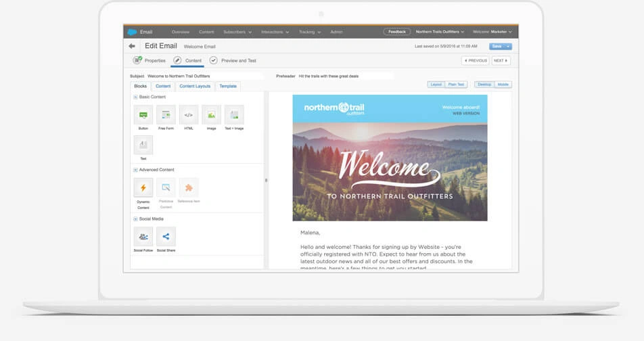Viewport: 644px width, 341px height.
Task: Switch to the Content Layouts tab
Action: (x=195, y=87)
